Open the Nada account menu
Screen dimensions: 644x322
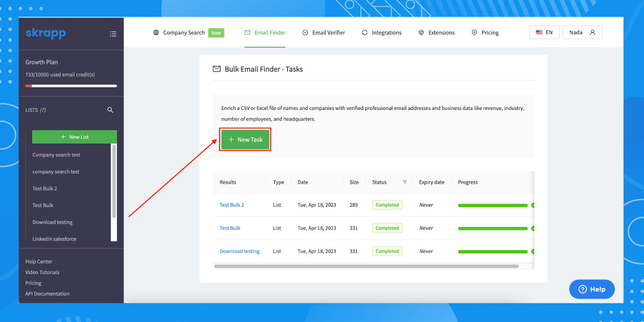coord(582,32)
